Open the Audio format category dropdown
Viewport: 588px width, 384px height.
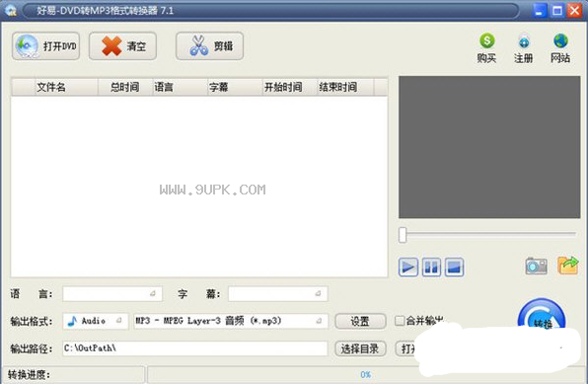click(96, 321)
